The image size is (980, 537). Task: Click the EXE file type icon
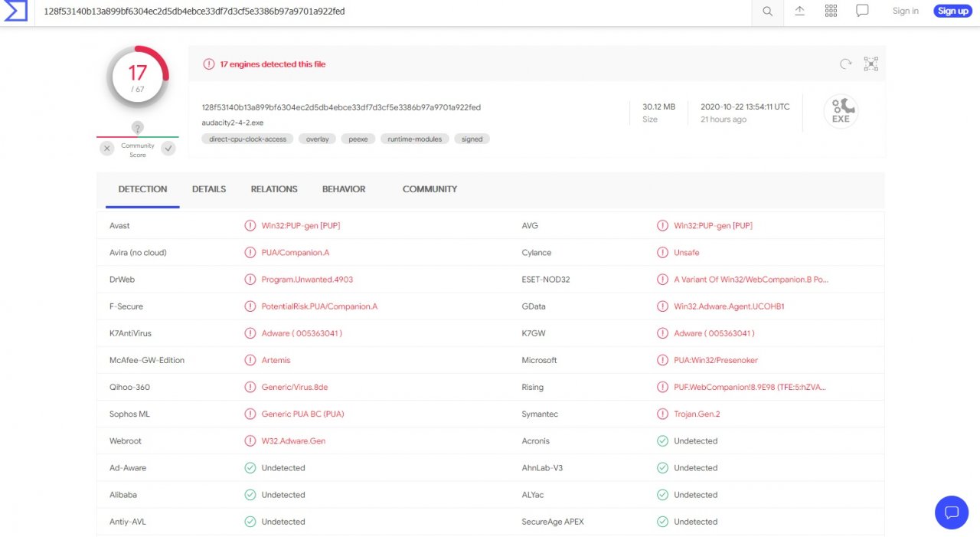(841, 110)
